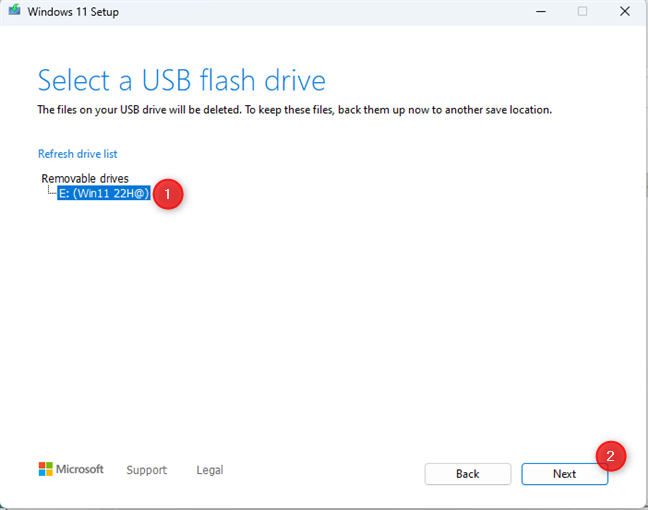Proceed with the Next button
This screenshot has width=648, height=510.
pos(565,474)
